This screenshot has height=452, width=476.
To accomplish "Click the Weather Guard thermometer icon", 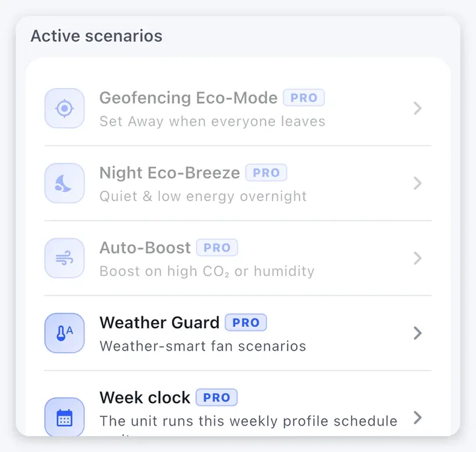I will [x=64, y=333].
